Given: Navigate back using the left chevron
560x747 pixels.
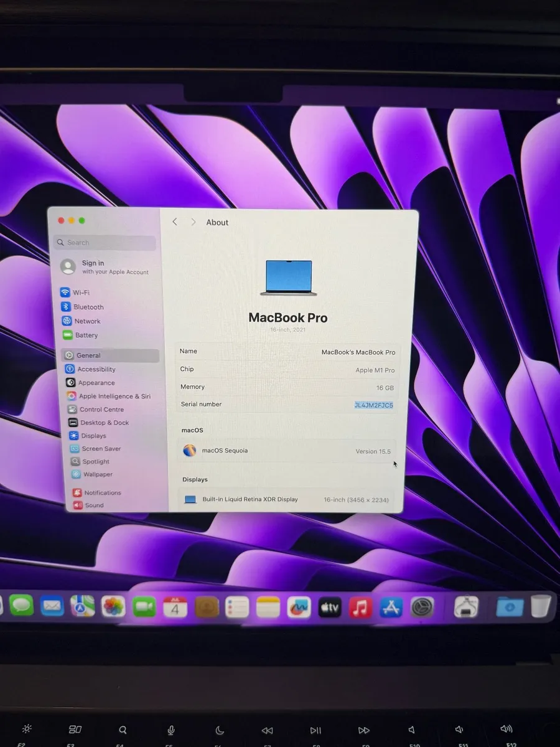Looking at the screenshot, I should click(x=174, y=222).
